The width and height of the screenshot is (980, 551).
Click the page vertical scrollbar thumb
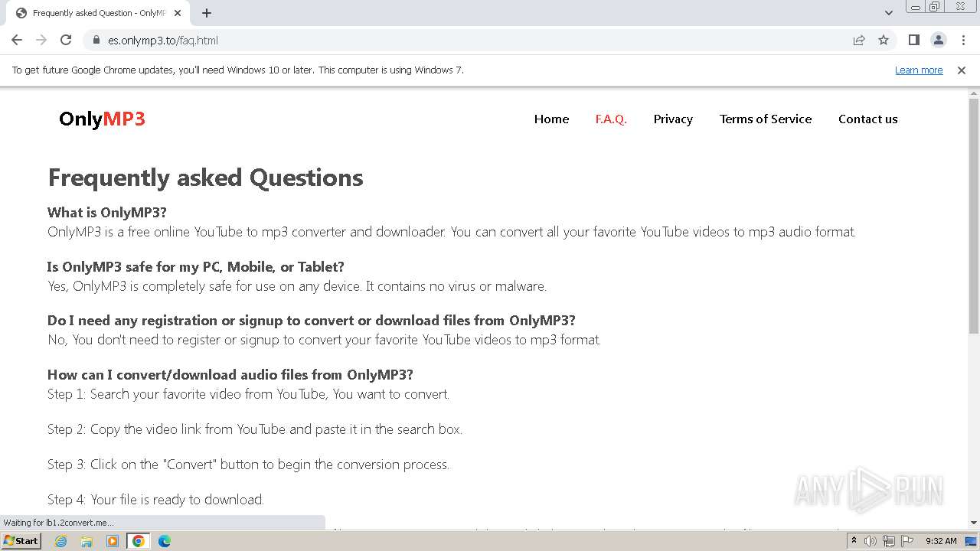coord(974,216)
